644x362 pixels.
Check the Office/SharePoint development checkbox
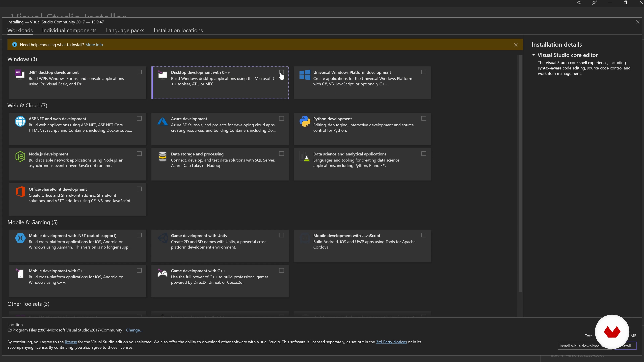click(139, 189)
